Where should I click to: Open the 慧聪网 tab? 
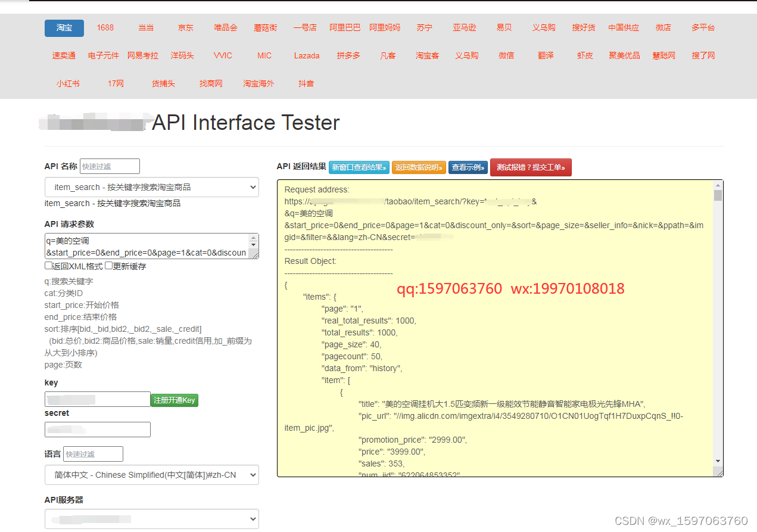pos(664,56)
